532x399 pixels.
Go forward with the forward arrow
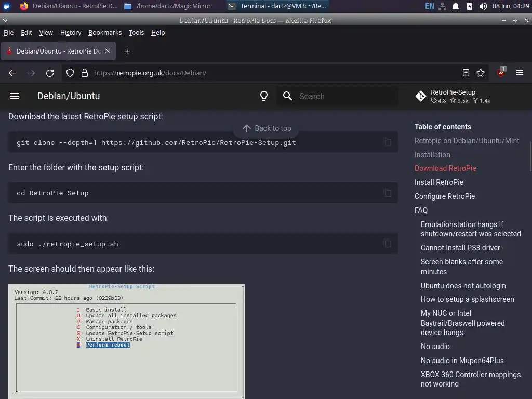31,73
